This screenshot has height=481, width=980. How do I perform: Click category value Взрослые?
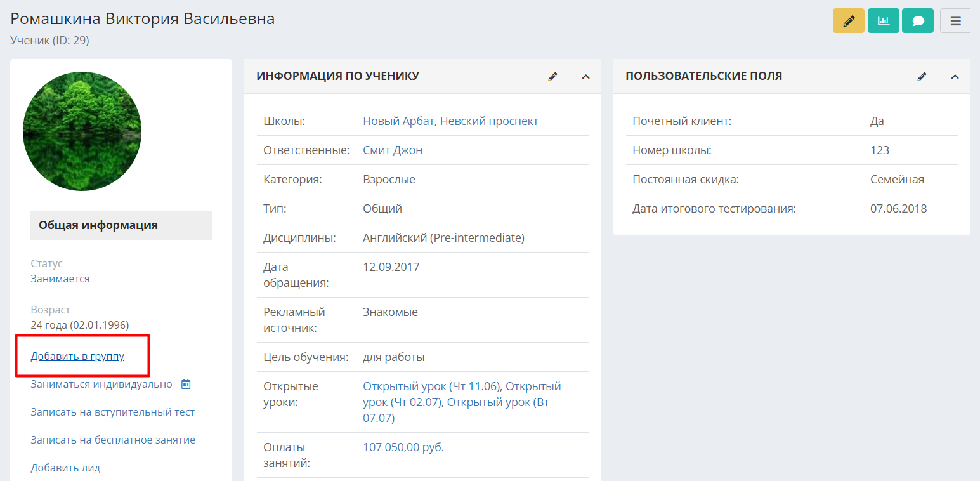pyautogui.click(x=389, y=179)
